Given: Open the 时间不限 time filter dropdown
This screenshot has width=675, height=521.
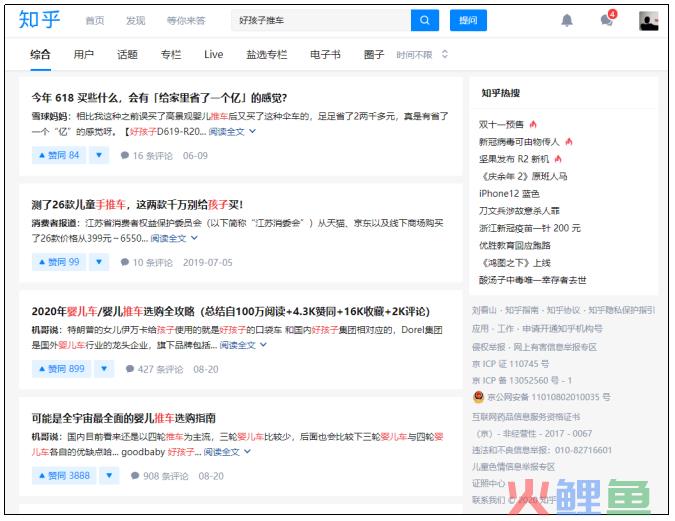Looking at the screenshot, I should tap(422, 55).
